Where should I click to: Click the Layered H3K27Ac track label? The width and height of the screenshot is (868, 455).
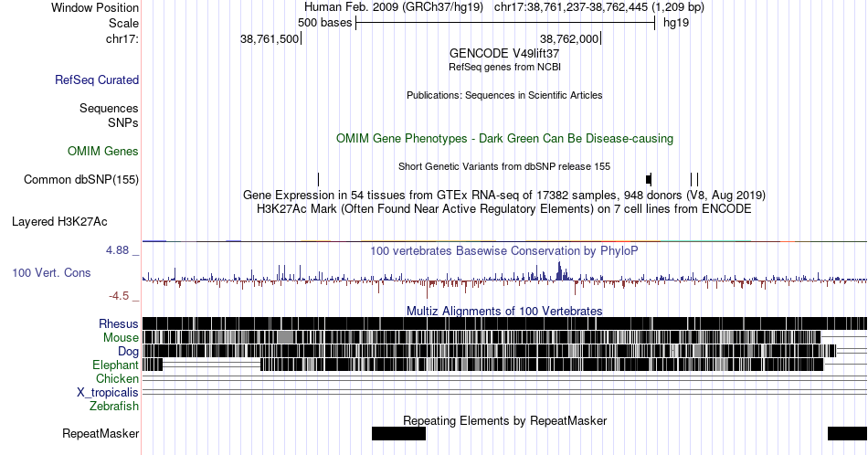point(59,221)
